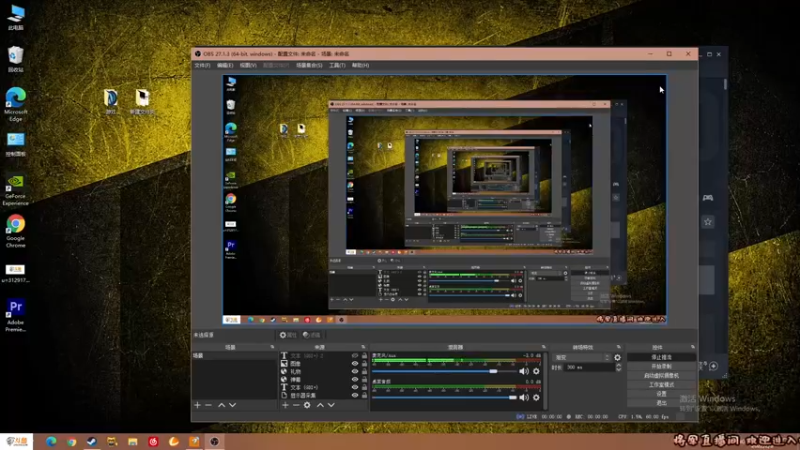
Task: Open Google Chrome desktop shortcut
Action: coord(16,231)
